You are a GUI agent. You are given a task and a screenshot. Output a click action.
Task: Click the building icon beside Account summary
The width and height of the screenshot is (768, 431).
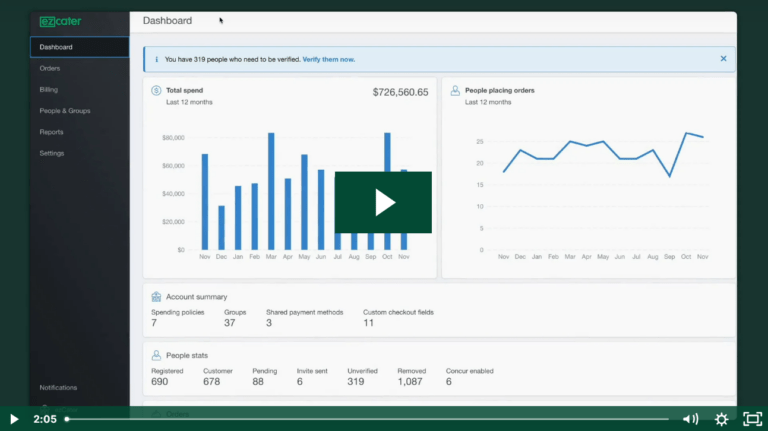click(x=156, y=297)
